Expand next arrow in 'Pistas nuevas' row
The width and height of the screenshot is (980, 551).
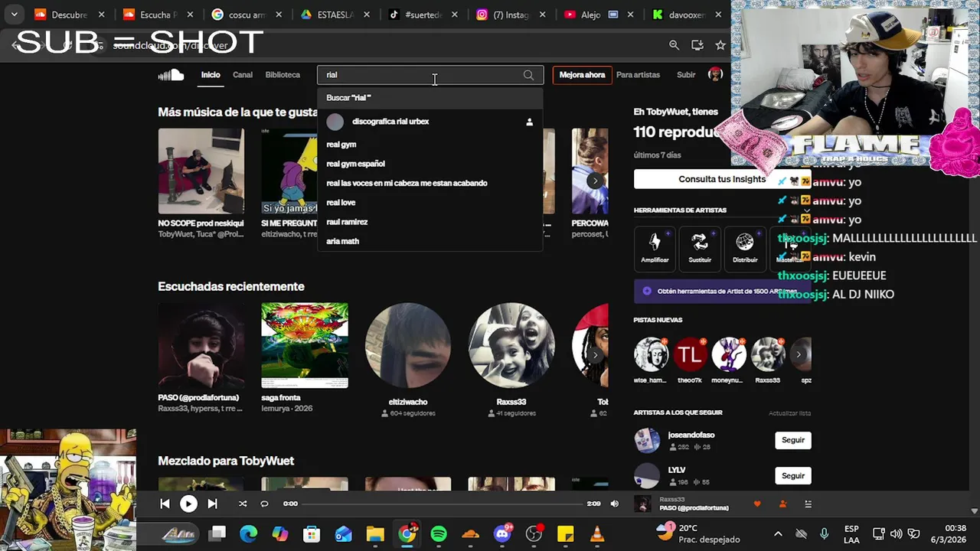799,354
